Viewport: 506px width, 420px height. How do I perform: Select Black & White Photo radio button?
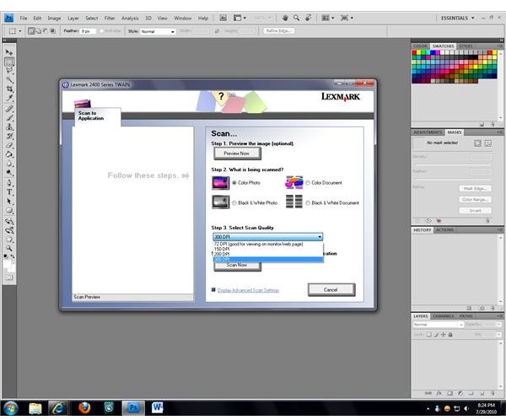[x=234, y=203]
